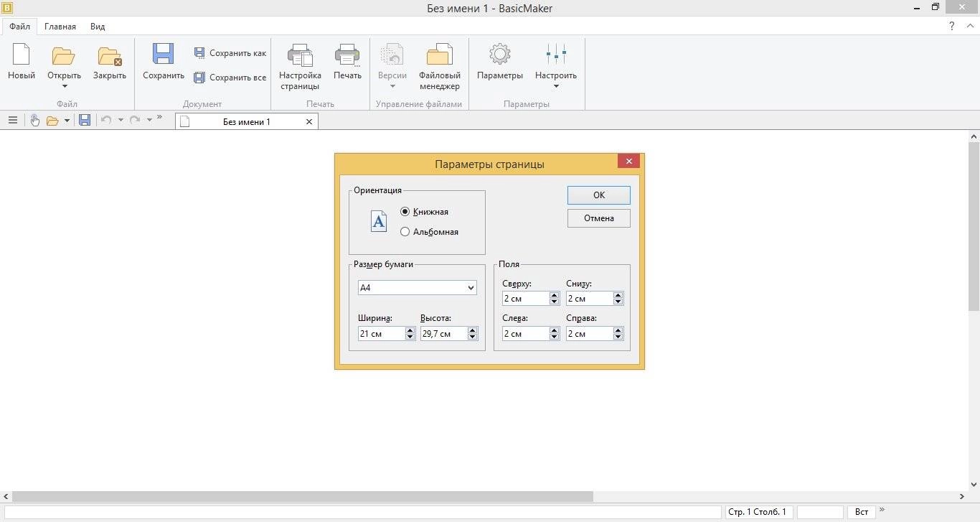Image resolution: width=980 pixels, height=522 pixels.
Task: Open the hamburger menu in quick toolbar
Action: click(13, 121)
